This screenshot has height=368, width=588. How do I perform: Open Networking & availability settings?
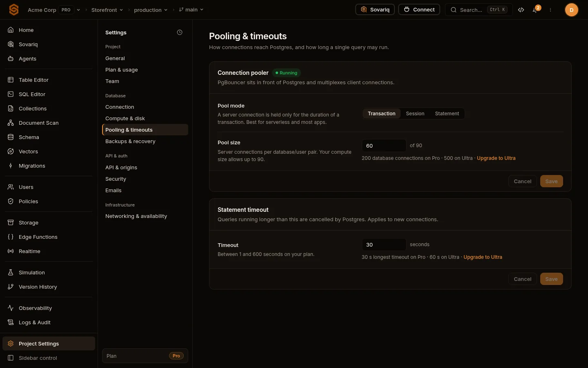(x=145, y=216)
